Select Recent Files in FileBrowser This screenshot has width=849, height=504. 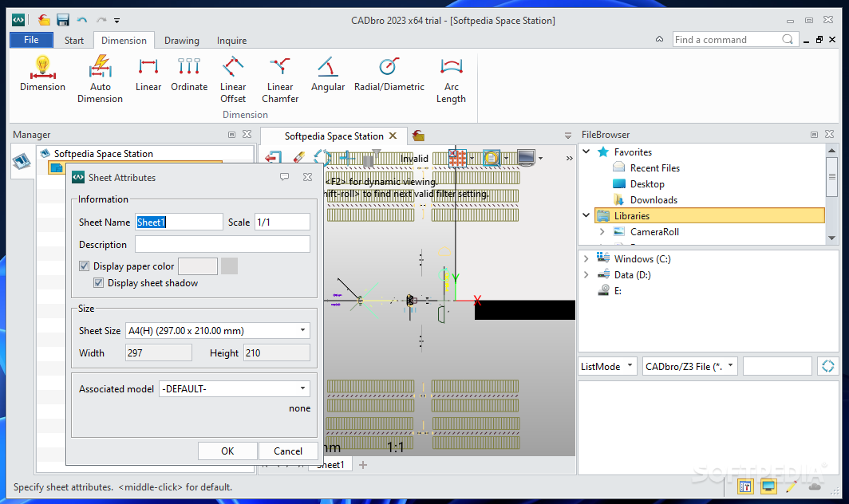click(x=654, y=167)
